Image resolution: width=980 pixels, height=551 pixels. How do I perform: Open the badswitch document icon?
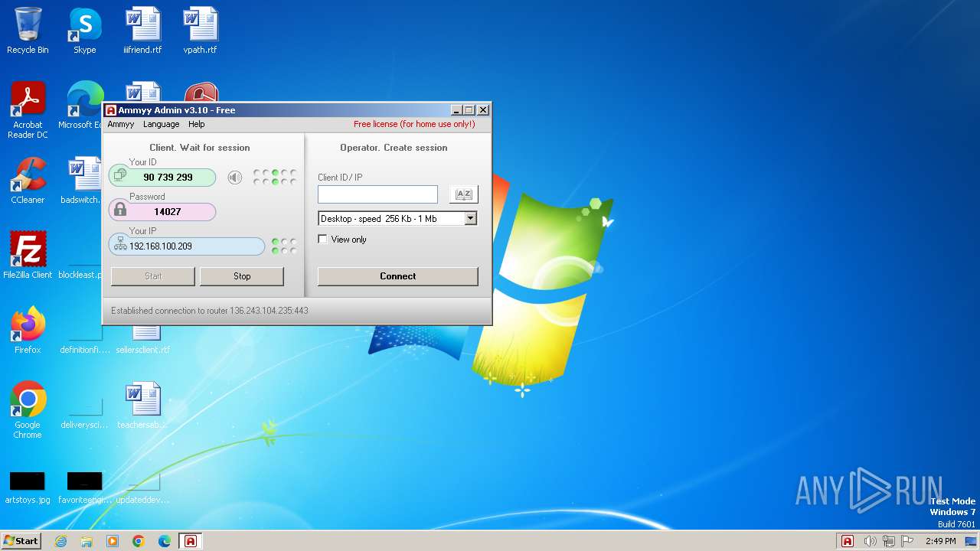[83, 181]
